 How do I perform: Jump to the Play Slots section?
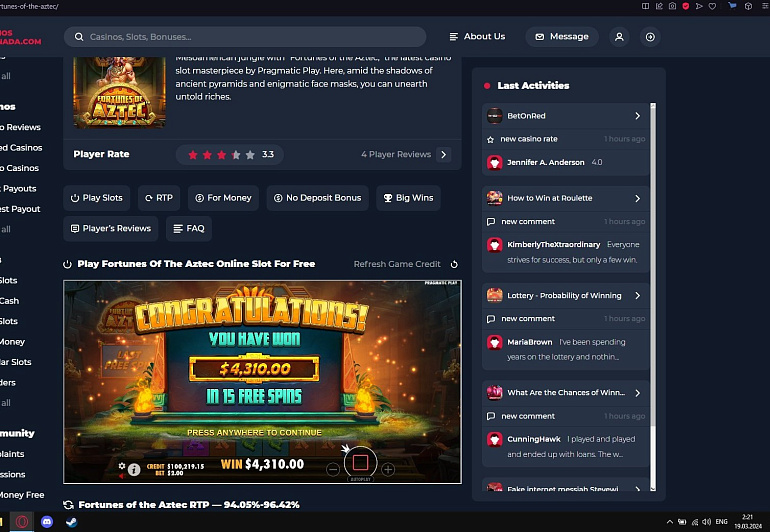point(96,198)
